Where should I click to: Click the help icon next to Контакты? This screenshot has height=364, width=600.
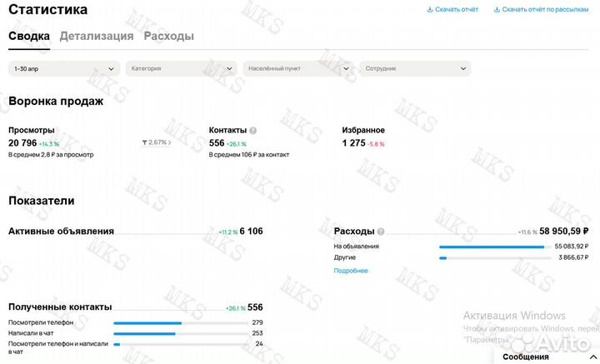(253, 131)
